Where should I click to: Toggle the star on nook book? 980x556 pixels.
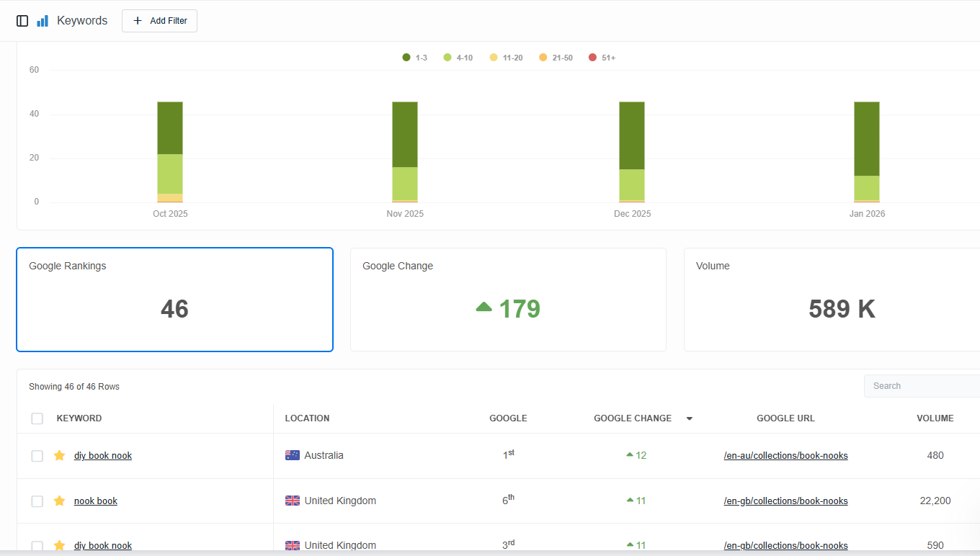click(x=60, y=501)
